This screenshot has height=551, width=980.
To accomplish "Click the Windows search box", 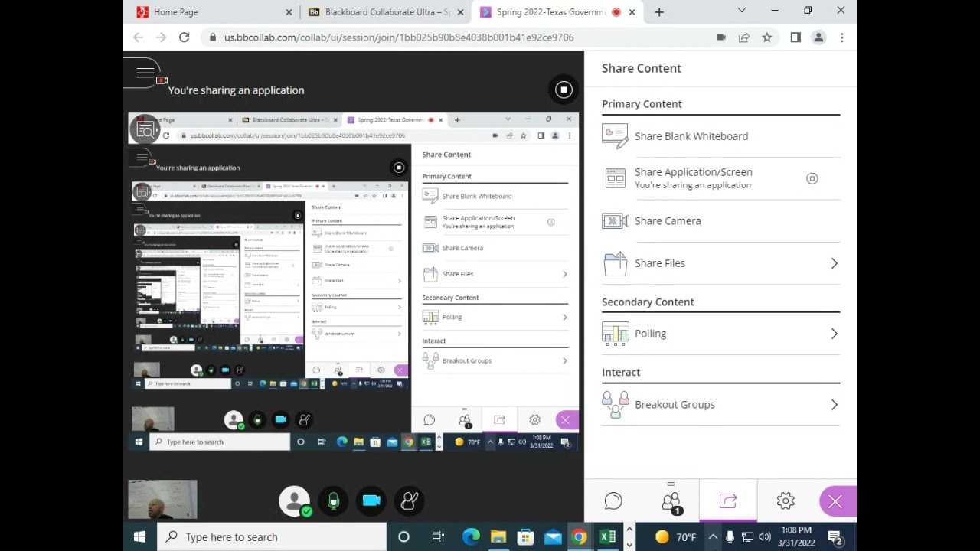I will click(x=273, y=537).
